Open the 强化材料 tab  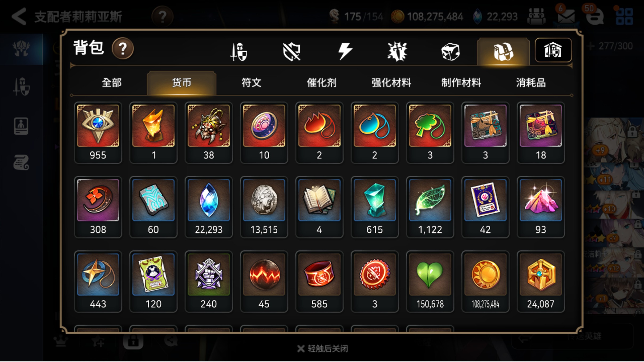[391, 83]
